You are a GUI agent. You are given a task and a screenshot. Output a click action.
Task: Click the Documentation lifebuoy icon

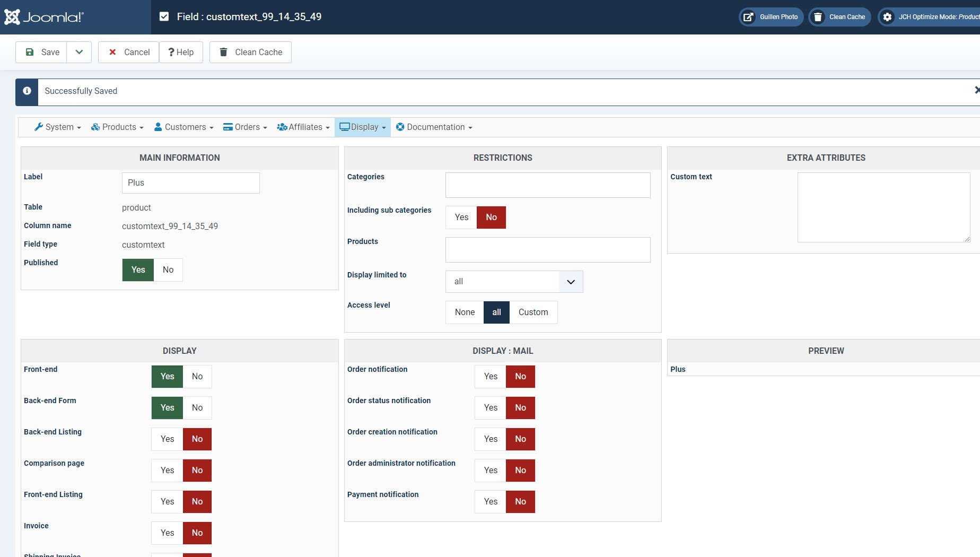(x=400, y=127)
